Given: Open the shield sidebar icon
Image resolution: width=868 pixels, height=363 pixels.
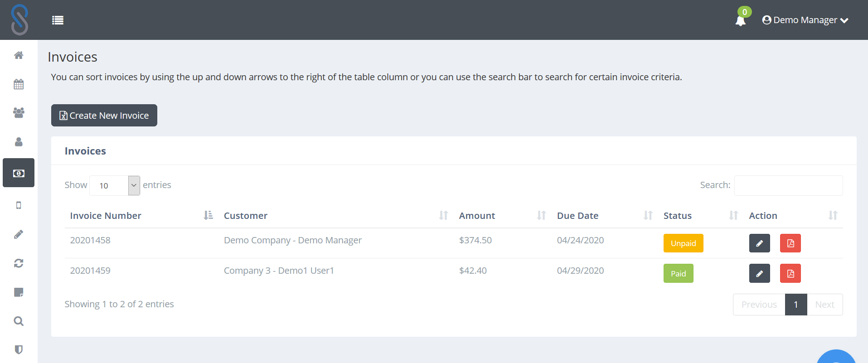Looking at the screenshot, I should point(19,350).
